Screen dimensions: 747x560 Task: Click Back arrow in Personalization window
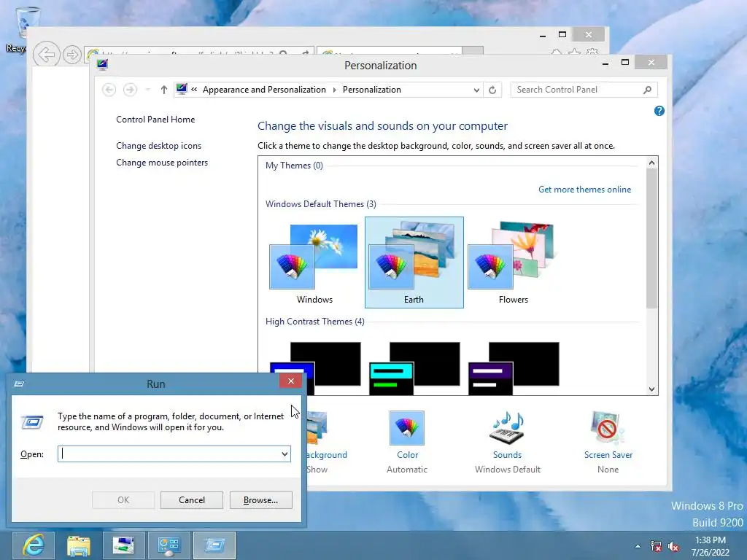[x=109, y=90]
